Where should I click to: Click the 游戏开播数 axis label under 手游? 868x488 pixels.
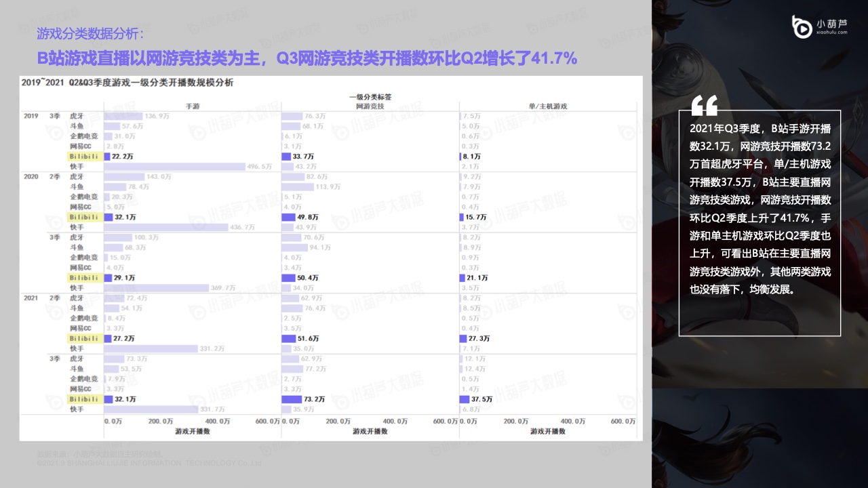[x=192, y=431]
